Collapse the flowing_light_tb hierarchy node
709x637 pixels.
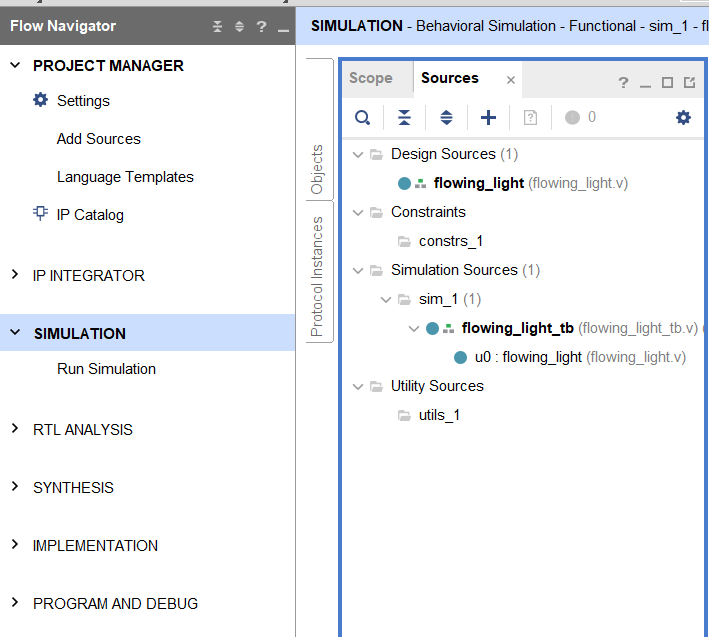coord(415,328)
